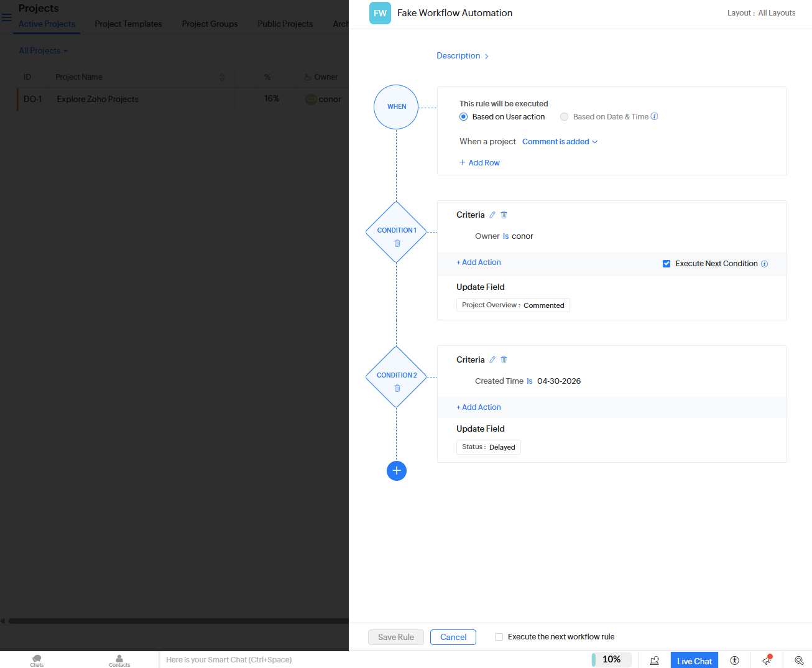The image size is (812, 668).
Task: Open Contacts from the bottom bar
Action: click(119, 661)
